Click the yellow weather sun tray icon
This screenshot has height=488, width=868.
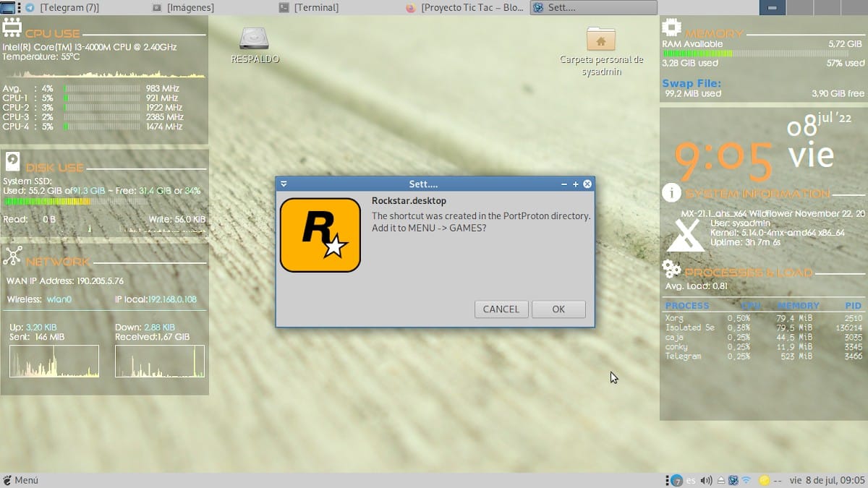point(764,480)
